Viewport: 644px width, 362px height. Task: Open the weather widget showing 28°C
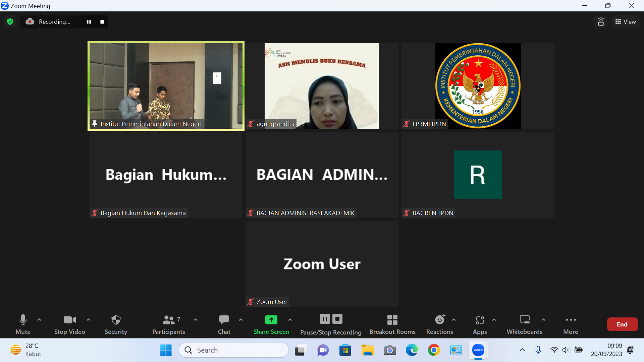(25, 350)
